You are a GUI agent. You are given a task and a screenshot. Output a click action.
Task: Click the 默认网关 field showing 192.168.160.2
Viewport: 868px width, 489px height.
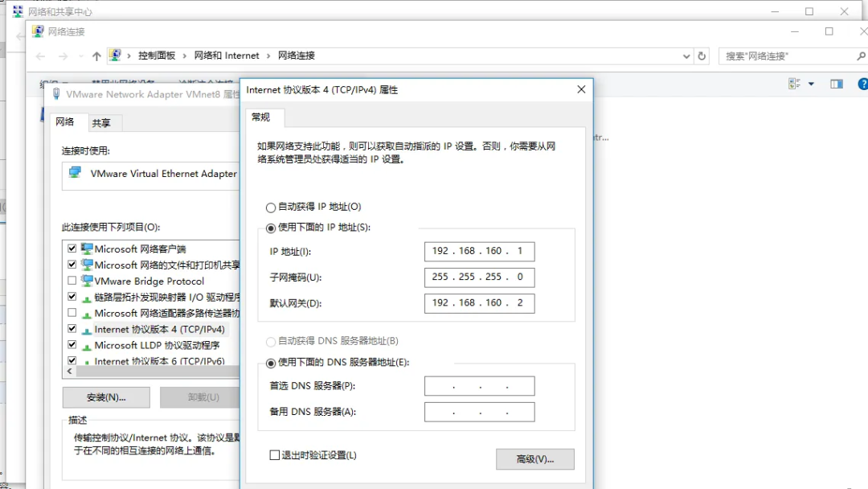(x=479, y=303)
